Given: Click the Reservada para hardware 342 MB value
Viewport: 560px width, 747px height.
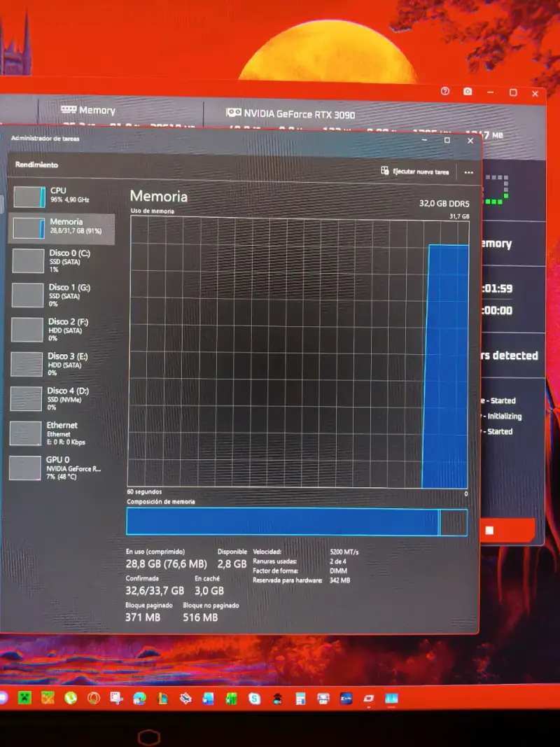Looking at the screenshot, I should (339, 580).
